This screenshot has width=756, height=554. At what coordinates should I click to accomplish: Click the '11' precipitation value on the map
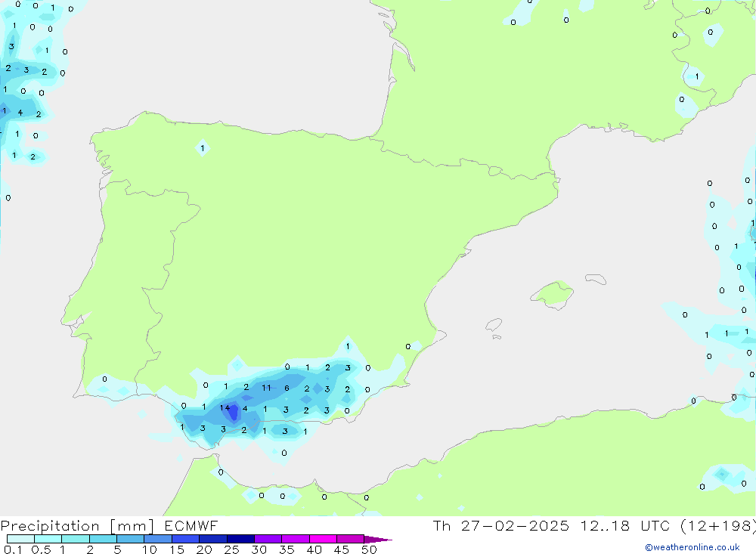pyautogui.click(x=266, y=388)
